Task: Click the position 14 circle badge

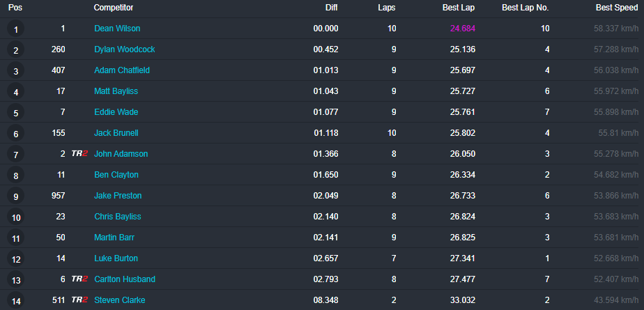Action: pyautogui.click(x=15, y=301)
